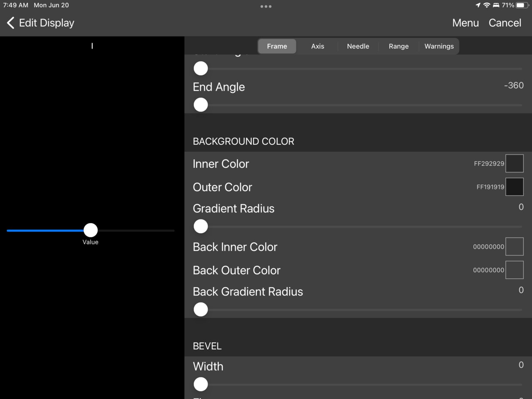This screenshot has height=399, width=532.
Task: Click the Back Inner Color label
Action: coord(235,247)
